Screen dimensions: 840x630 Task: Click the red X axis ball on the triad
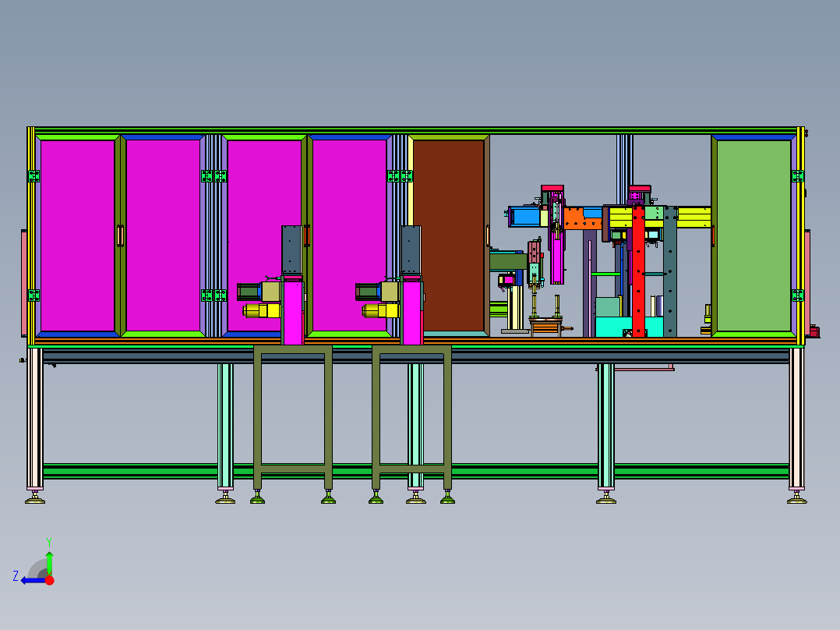coord(50,580)
